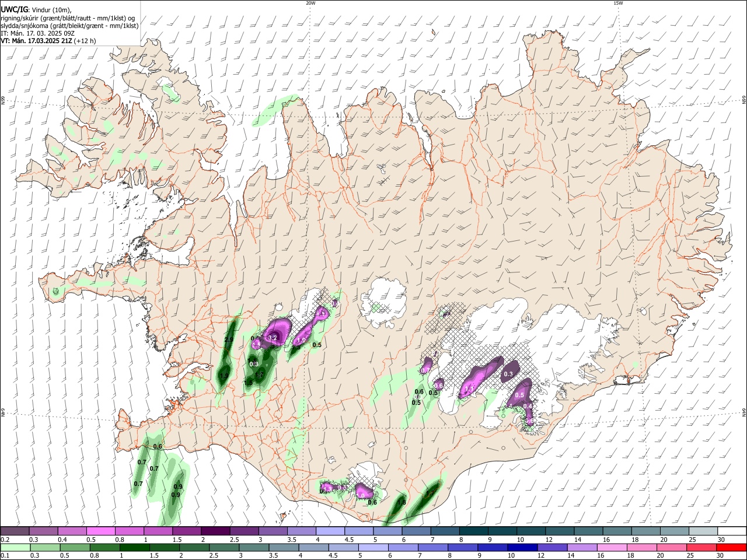Pick the snow scale swatch between 25 and 30
This screenshot has height=560, width=747.
704,531
